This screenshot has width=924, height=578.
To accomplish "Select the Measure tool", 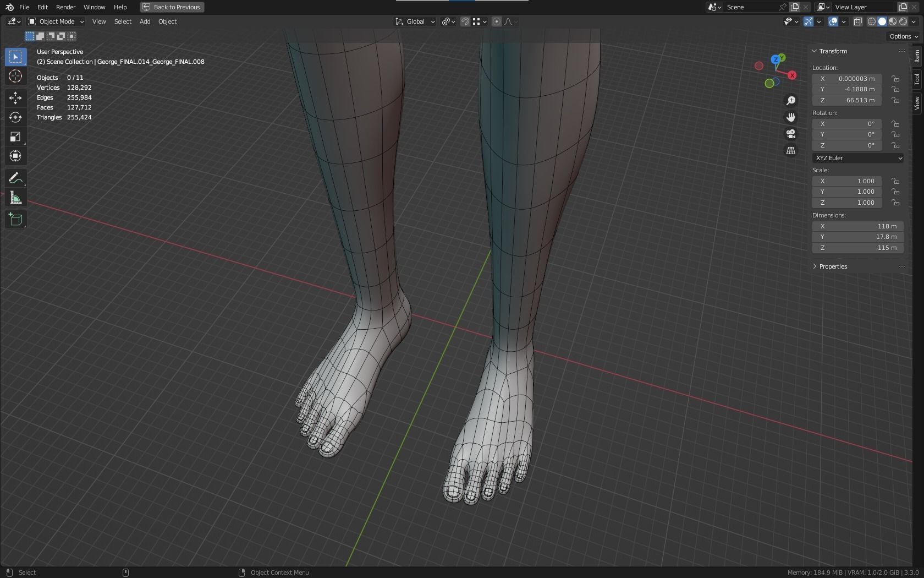I will [15, 198].
